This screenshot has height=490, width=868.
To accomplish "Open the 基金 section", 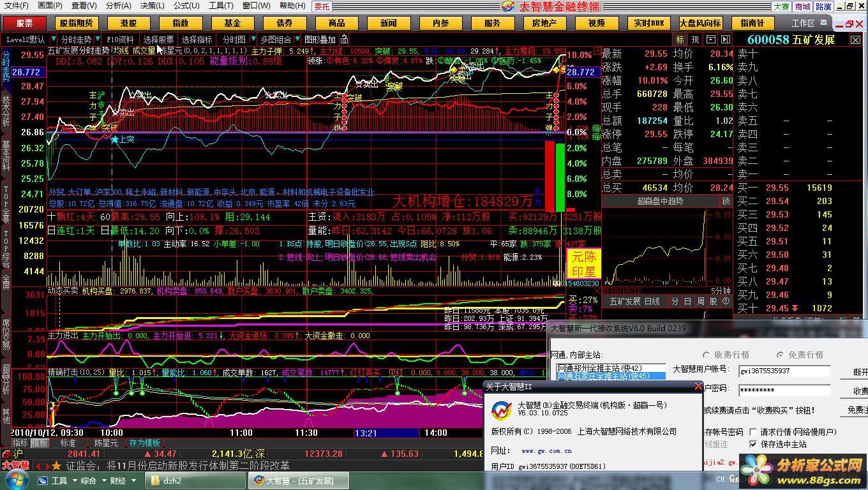I will pyautogui.click(x=232, y=23).
